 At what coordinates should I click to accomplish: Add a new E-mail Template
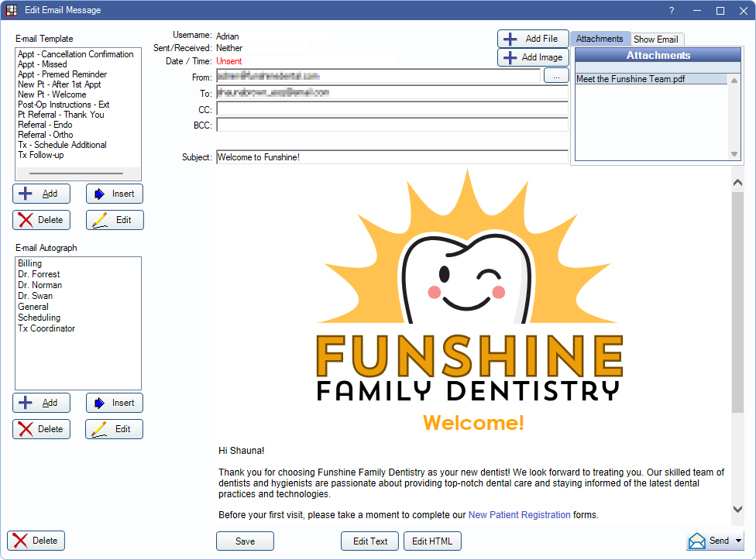point(41,194)
